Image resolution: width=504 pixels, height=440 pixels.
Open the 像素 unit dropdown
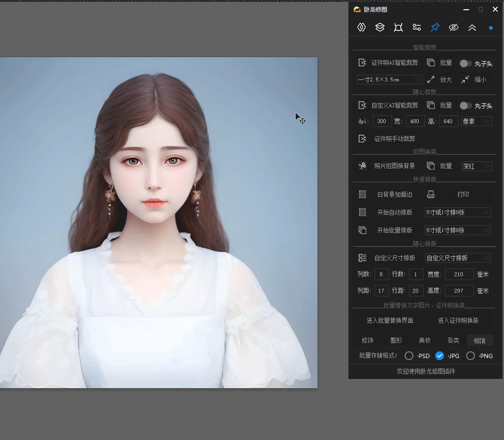[x=476, y=121]
